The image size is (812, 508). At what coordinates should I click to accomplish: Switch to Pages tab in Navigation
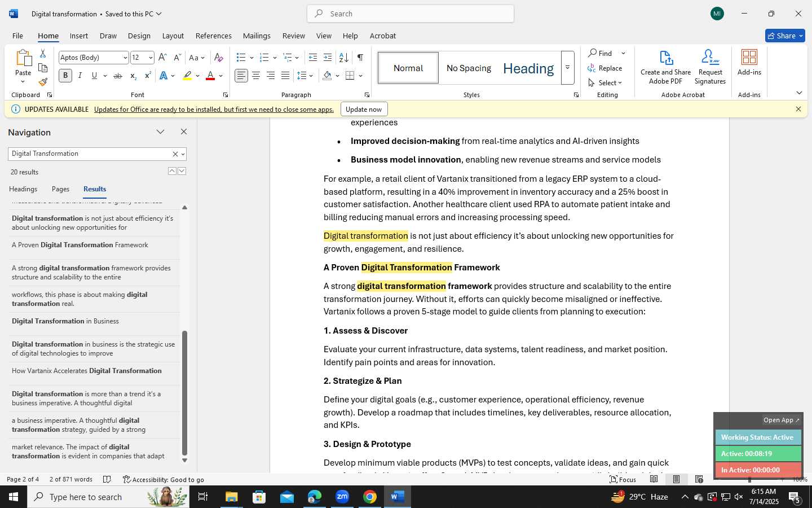60,189
